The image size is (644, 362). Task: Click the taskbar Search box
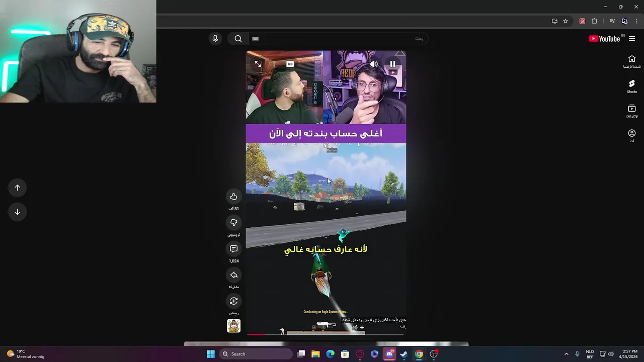click(256, 354)
